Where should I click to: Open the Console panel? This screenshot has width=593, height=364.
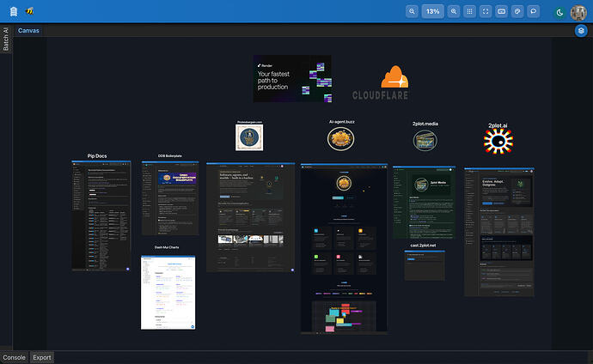(15, 357)
